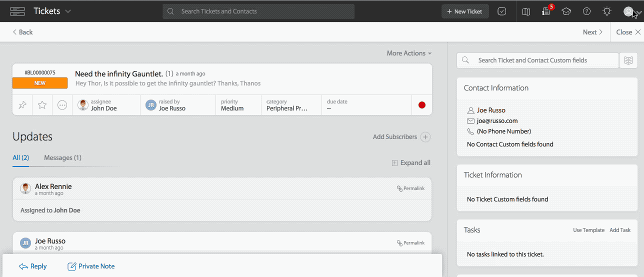Switch to the Messages (1) tab
Image resolution: width=644 pixels, height=277 pixels.
click(62, 157)
